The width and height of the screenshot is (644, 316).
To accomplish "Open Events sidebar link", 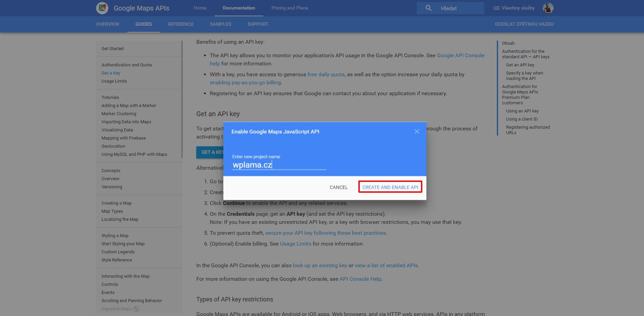I will (108, 292).
